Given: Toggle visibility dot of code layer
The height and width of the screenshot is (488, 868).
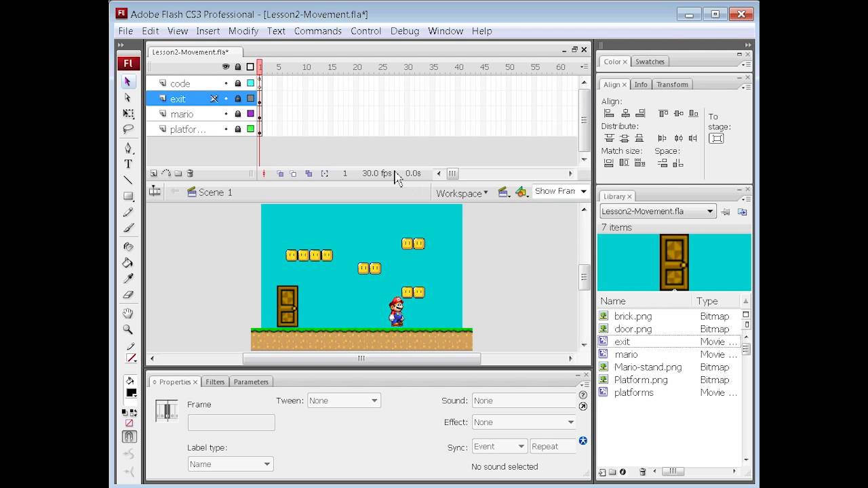Looking at the screenshot, I should pos(226,83).
